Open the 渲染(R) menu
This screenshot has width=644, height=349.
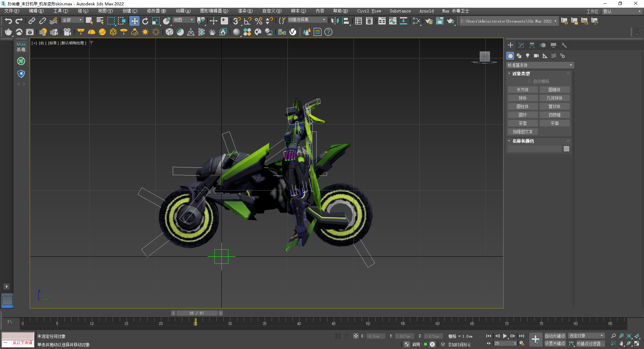coord(245,11)
